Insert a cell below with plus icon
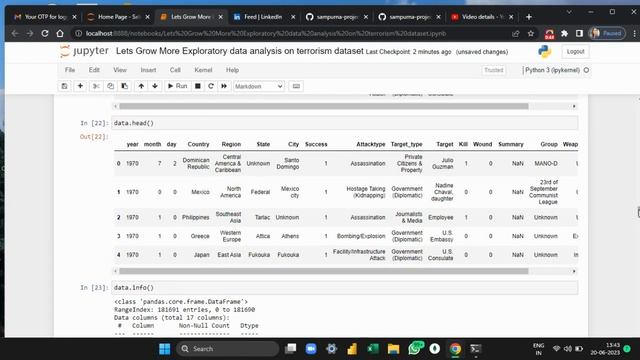Viewport: 640px width, 360px height. coord(80,86)
